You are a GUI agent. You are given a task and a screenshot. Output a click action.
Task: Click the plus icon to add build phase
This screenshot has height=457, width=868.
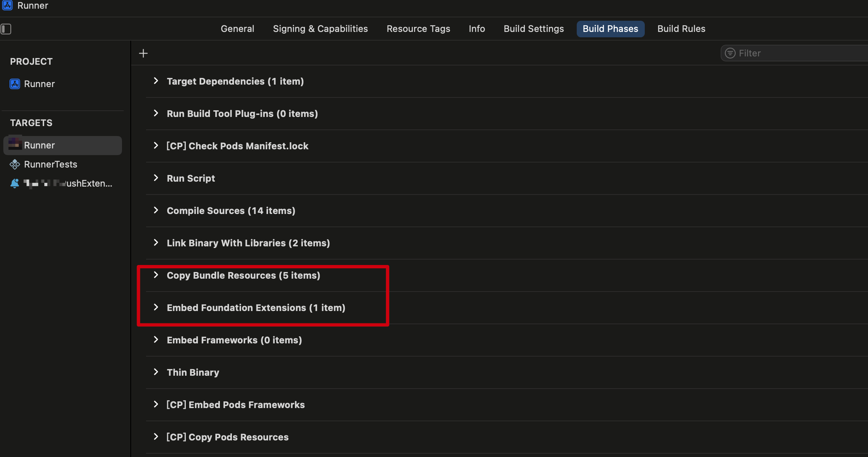tap(143, 53)
